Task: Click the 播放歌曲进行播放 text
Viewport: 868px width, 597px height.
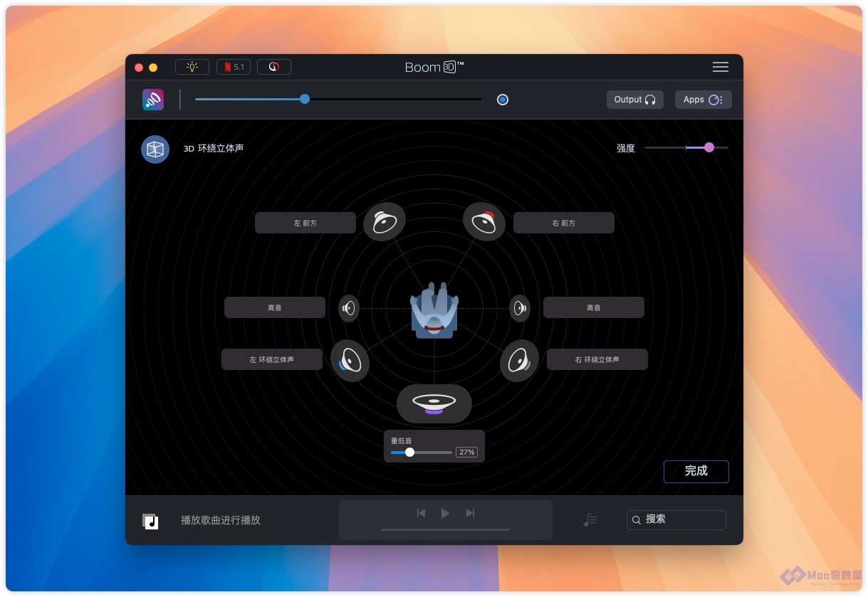Action: pyautogui.click(x=221, y=520)
